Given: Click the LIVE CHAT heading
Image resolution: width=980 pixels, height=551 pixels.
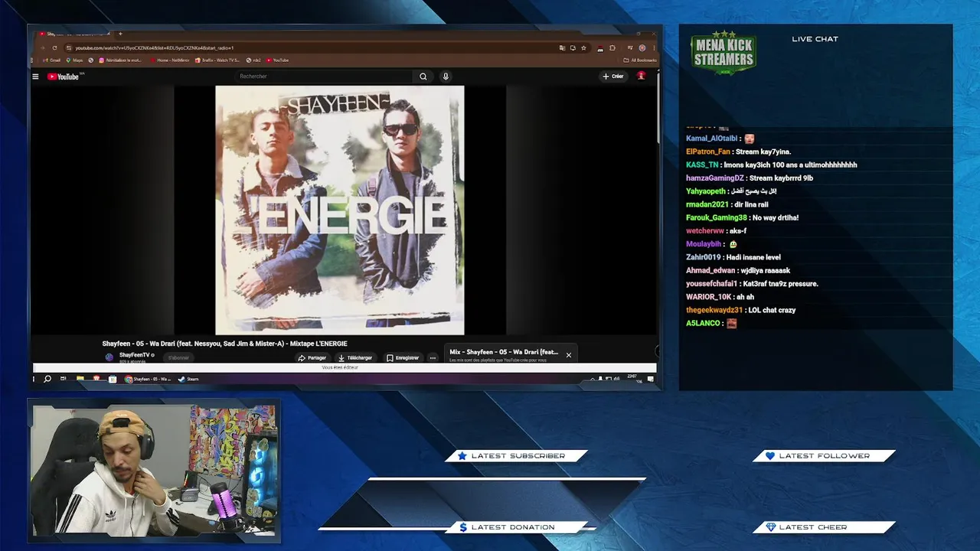Looking at the screenshot, I should [815, 39].
